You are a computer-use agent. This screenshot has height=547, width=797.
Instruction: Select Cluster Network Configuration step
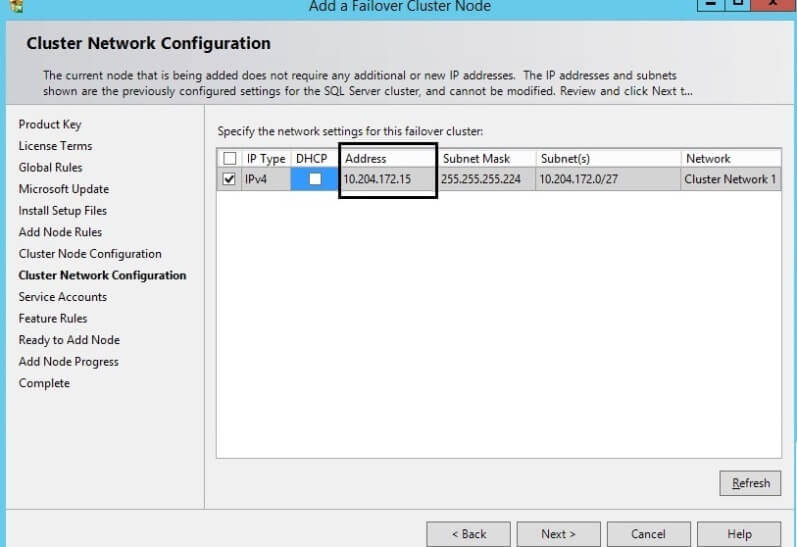102,276
